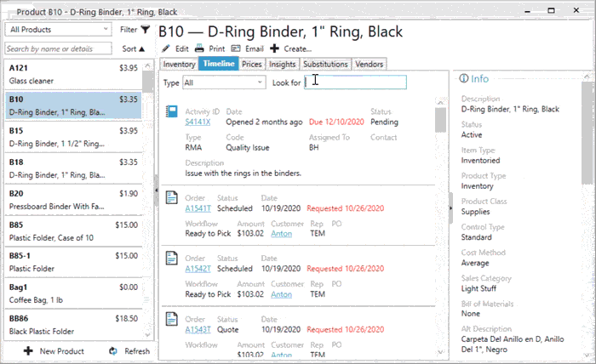This screenshot has width=596, height=364.
Task: Collapse the Info panel using right splitter arrow
Action: 450,208
